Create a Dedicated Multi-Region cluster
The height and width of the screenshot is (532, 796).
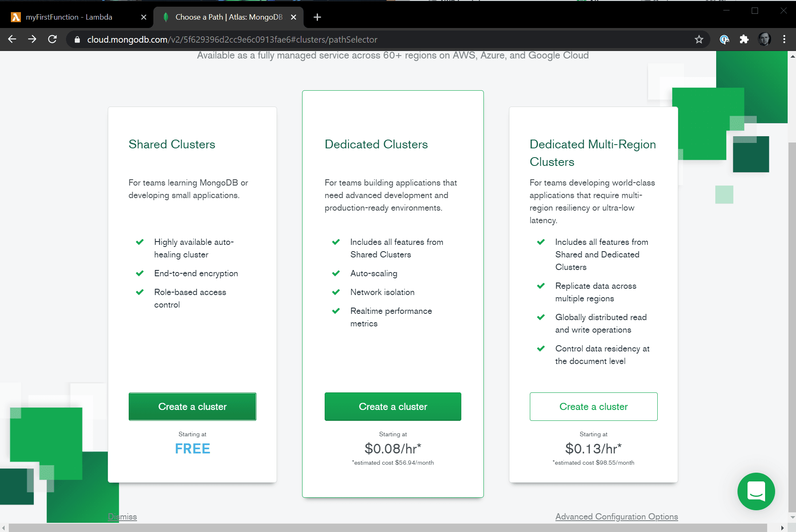(593, 407)
